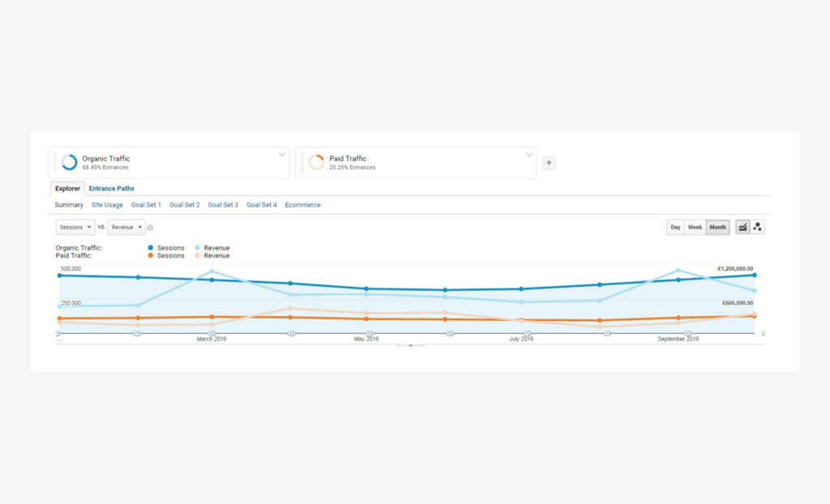Click annotation marker above May 2016 label
This screenshot has height=504, width=830.
(x=370, y=334)
